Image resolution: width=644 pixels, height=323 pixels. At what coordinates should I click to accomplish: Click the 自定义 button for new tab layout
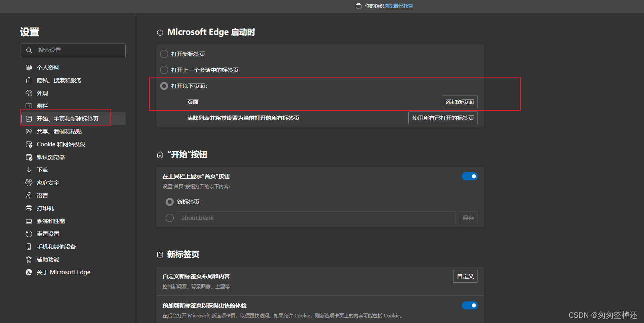pyautogui.click(x=465, y=276)
